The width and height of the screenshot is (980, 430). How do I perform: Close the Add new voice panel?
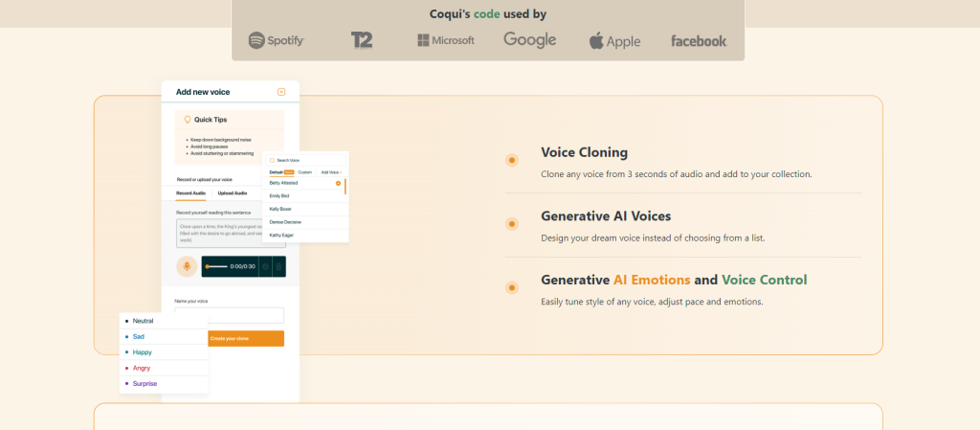pos(281,92)
